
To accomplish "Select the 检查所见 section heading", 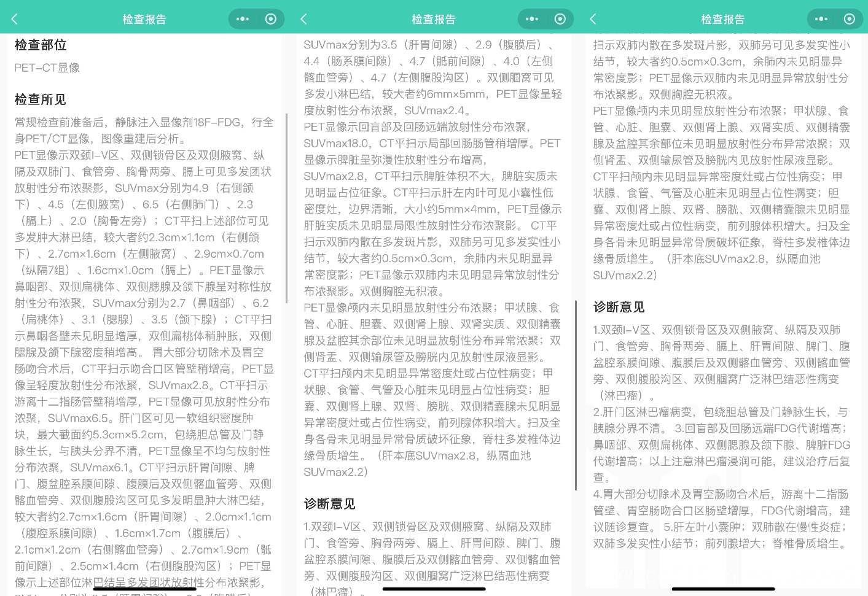I will pos(41,99).
